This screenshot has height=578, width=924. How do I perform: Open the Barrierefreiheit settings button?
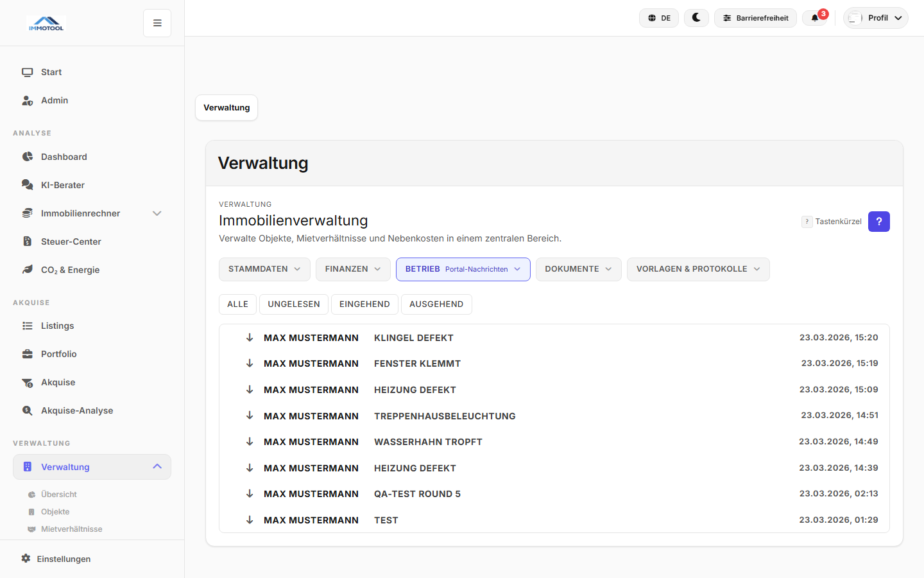click(x=755, y=18)
